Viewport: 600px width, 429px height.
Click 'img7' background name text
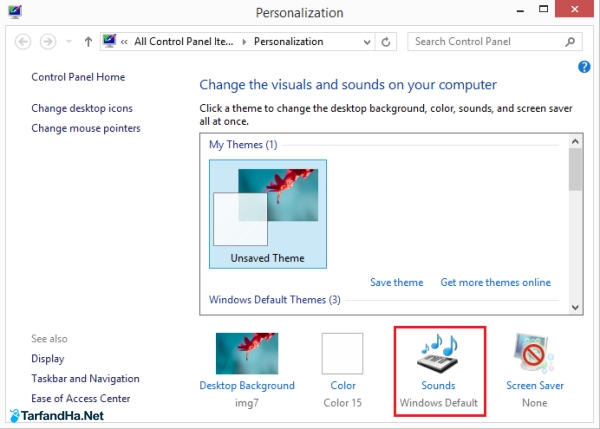(247, 403)
